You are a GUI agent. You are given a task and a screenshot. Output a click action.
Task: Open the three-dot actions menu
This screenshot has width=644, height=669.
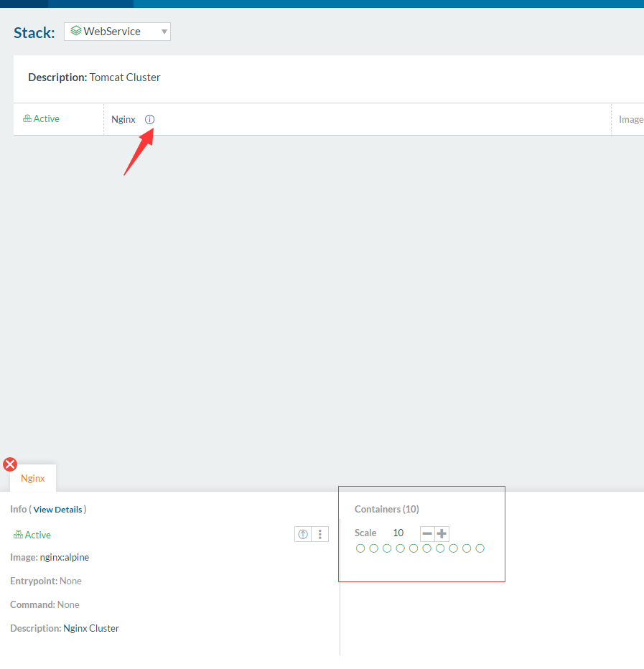pyautogui.click(x=320, y=534)
